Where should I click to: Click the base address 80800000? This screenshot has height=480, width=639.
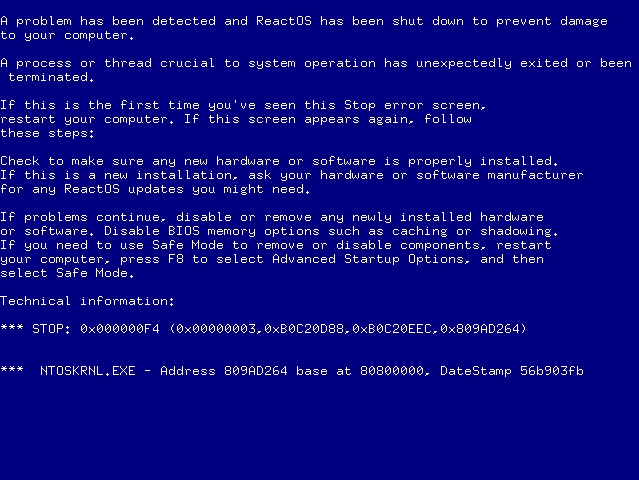392,370
